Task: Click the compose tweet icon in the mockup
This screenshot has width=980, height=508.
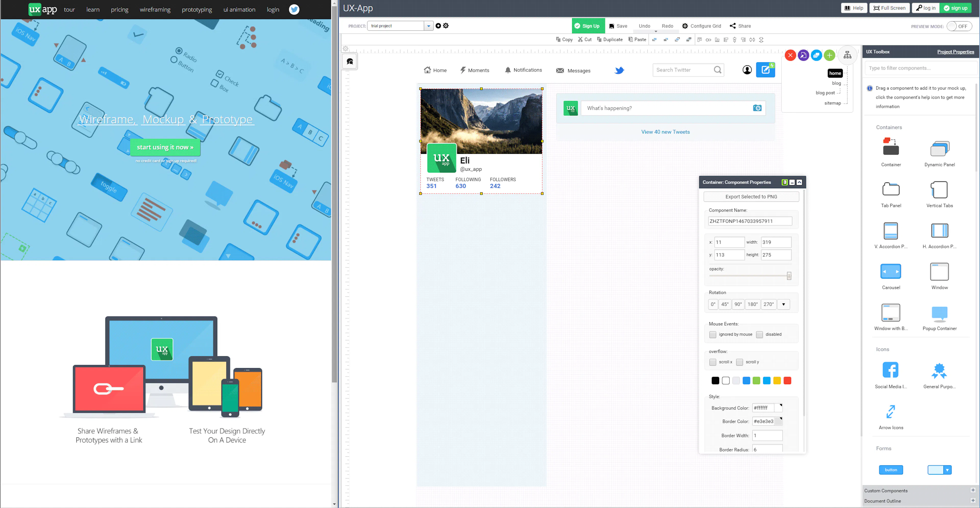Action: (x=765, y=70)
